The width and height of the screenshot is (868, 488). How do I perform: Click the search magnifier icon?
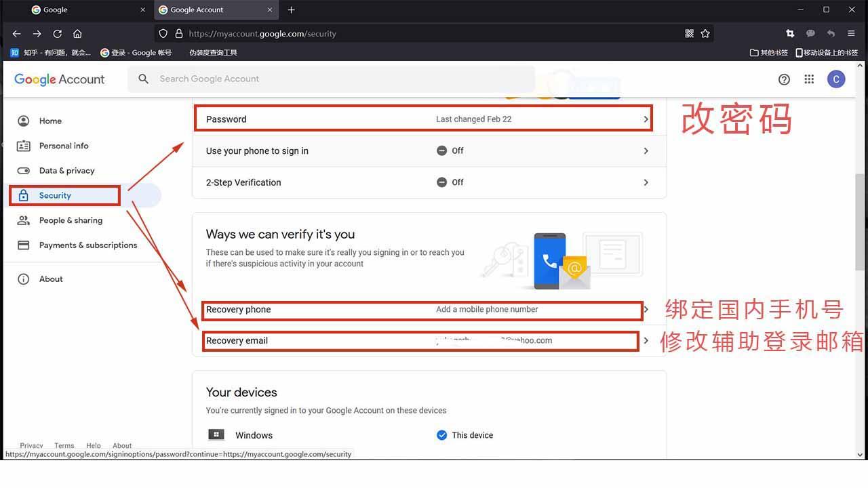(143, 79)
